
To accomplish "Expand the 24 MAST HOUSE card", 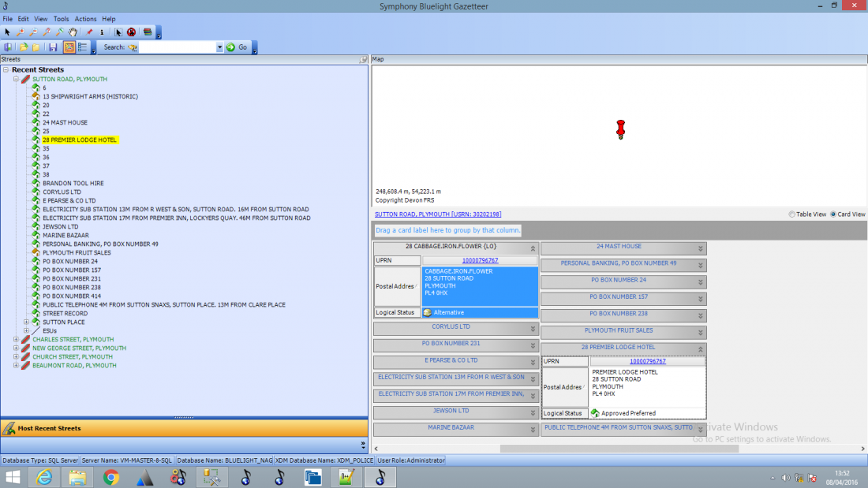I will click(x=700, y=248).
